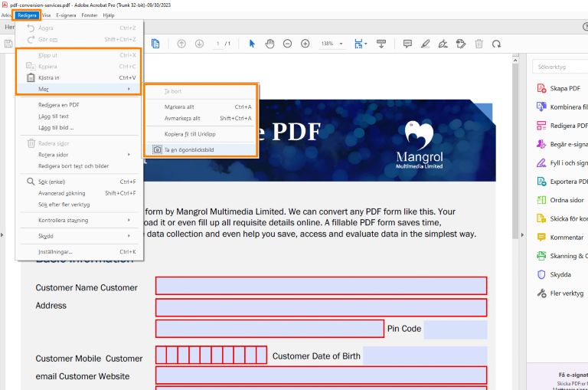Click the Customer Date of Birth field
The width and height of the screenshot is (588, 390).
click(425, 356)
